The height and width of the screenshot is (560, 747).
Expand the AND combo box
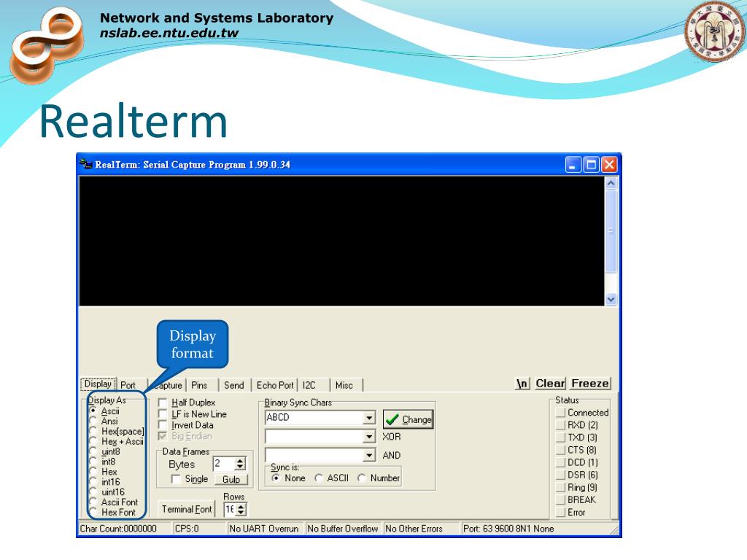370,455
